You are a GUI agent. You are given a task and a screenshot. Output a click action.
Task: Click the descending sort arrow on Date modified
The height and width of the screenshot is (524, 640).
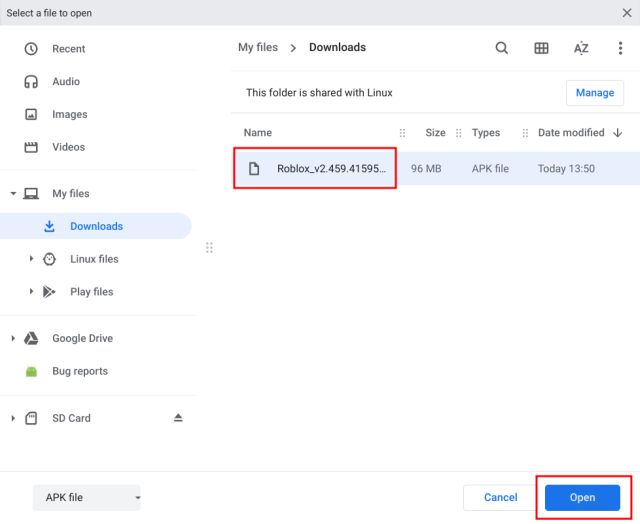[x=618, y=133]
